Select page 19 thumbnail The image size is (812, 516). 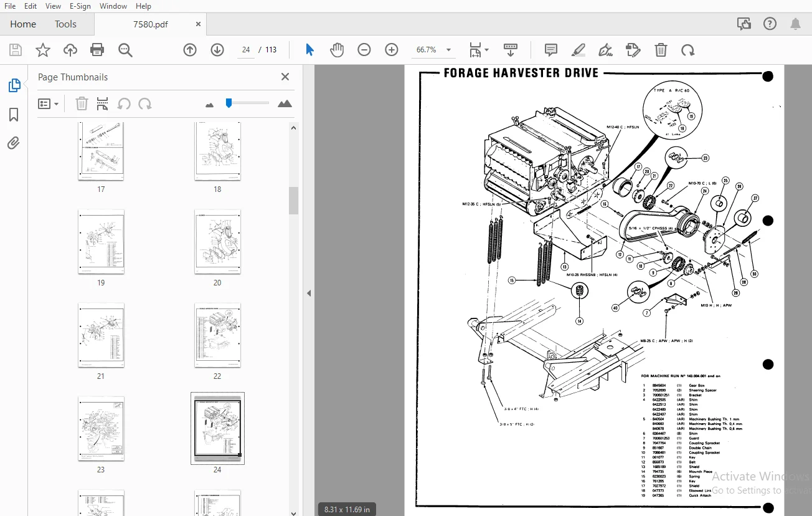pyautogui.click(x=101, y=242)
